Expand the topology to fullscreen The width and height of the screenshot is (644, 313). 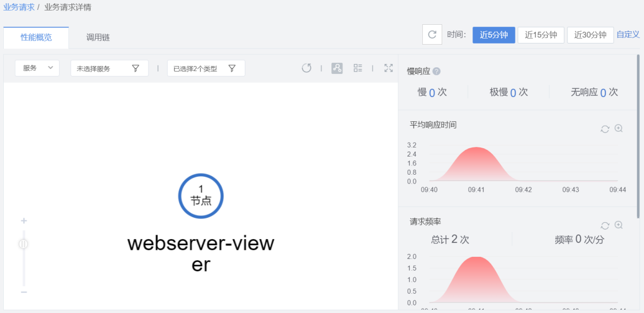[388, 68]
